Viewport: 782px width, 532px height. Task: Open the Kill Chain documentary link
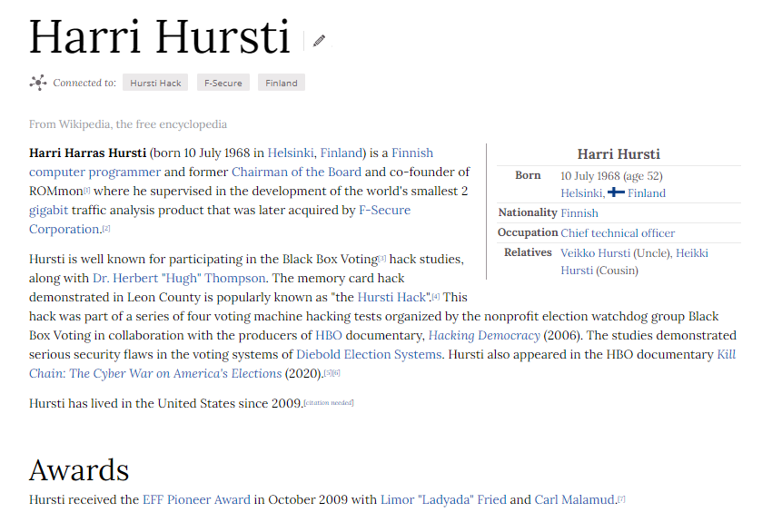tap(727, 354)
